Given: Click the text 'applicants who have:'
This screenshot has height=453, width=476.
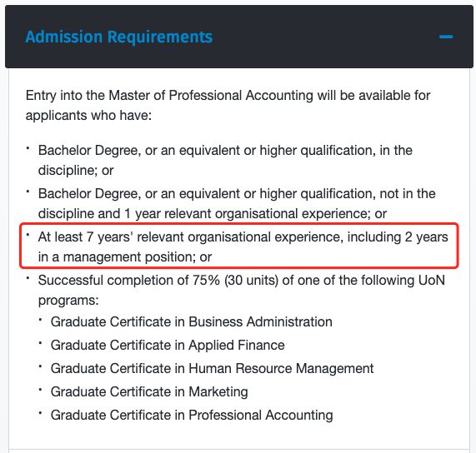Looking at the screenshot, I should click(88, 116).
